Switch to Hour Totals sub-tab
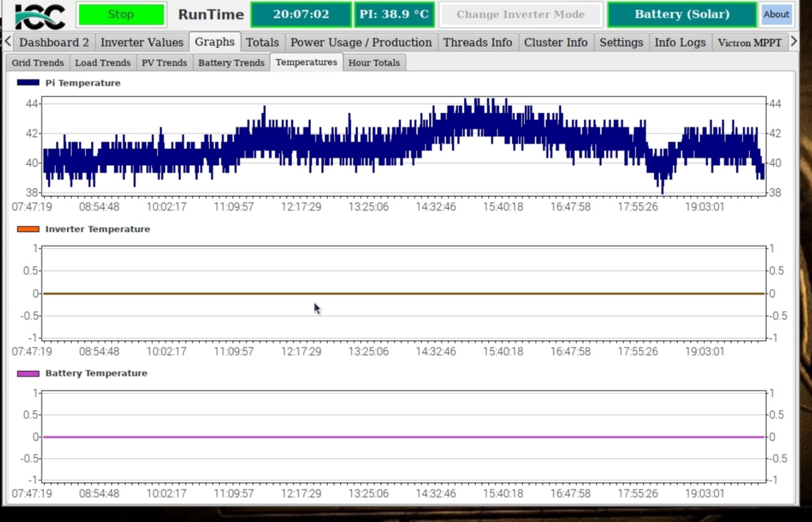 pos(374,62)
